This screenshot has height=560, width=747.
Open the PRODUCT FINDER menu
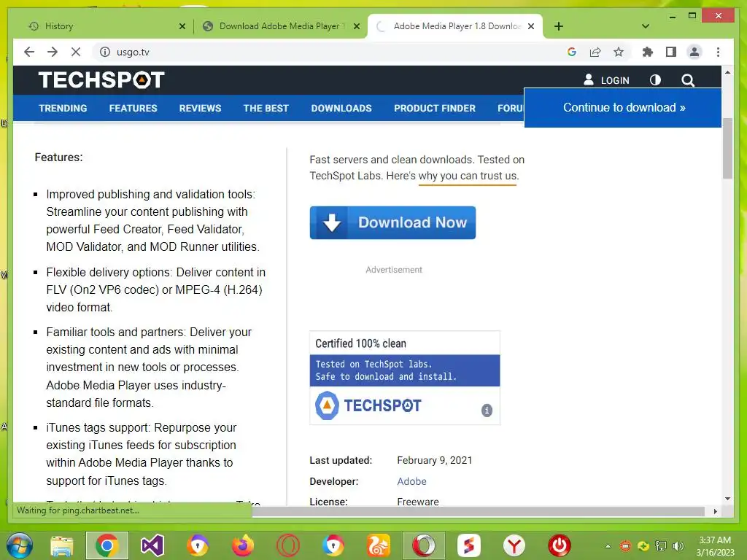point(435,108)
